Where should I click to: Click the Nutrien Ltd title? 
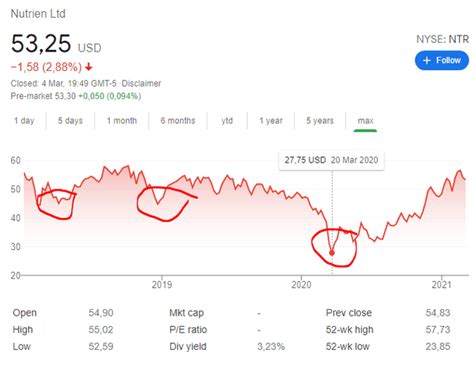pos(38,14)
